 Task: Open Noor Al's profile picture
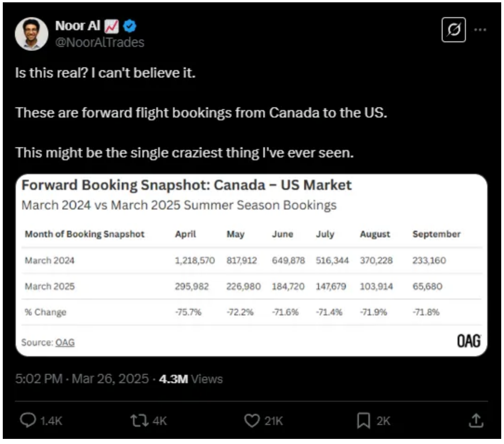click(32, 33)
